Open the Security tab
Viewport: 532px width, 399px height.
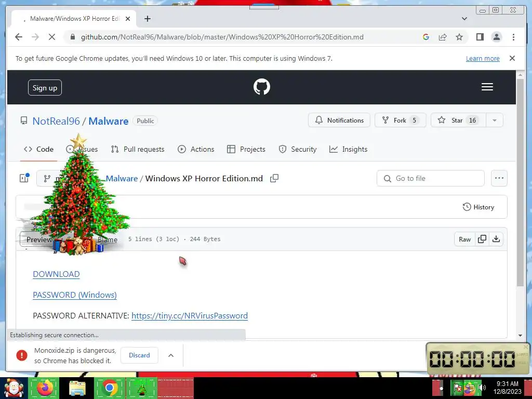click(298, 149)
